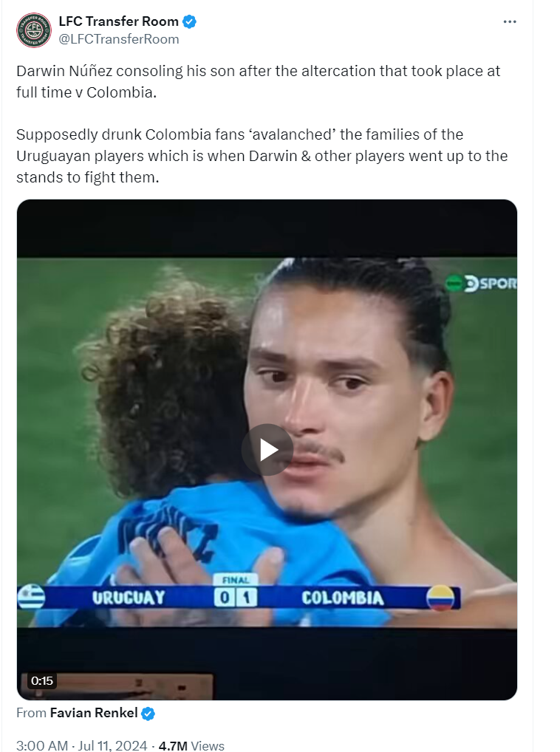Open the LFC Transfer Room profile avatar

coord(33,30)
